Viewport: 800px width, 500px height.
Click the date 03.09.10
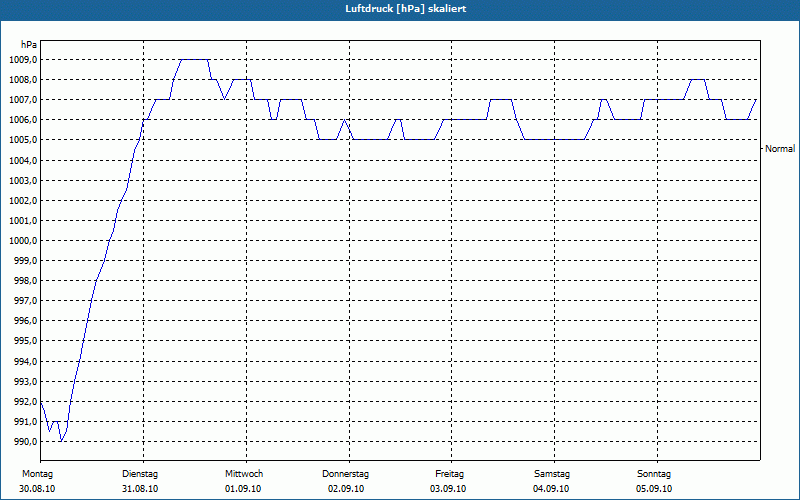pyautogui.click(x=448, y=489)
